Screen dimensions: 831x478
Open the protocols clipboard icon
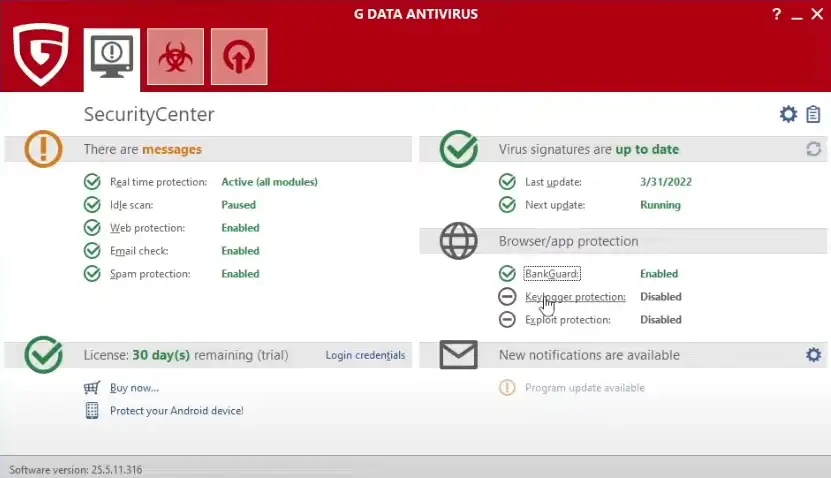(x=813, y=115)
